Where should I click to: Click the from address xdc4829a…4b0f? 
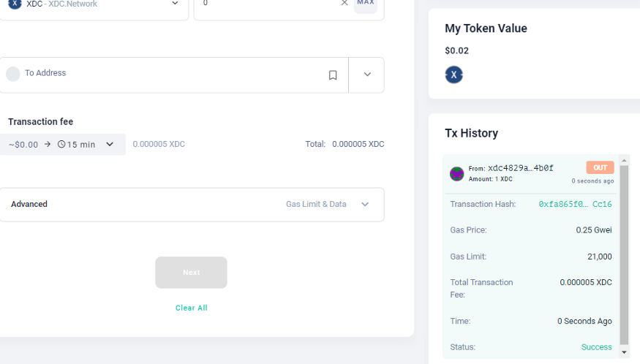[521, 168]
